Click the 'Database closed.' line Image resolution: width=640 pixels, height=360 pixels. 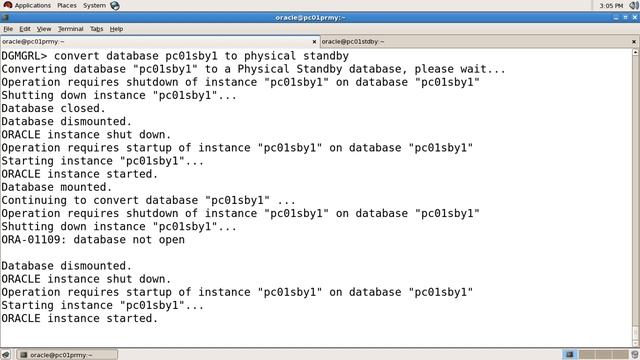point(53,108)
